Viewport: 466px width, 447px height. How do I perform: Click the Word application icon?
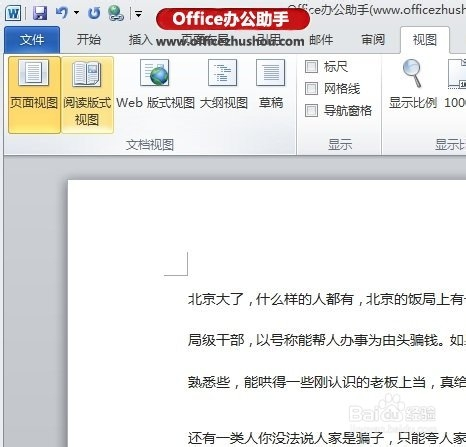point(13,13)
